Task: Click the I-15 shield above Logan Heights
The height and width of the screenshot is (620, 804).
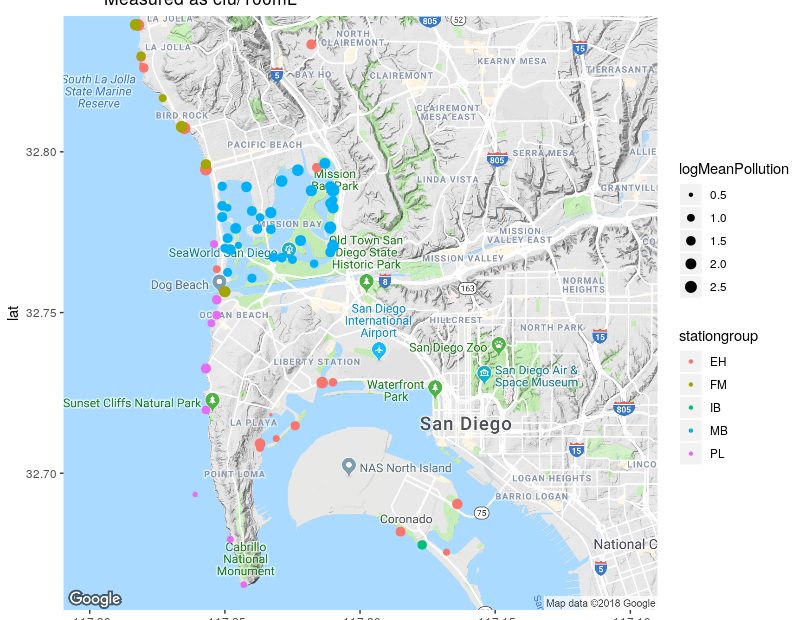Action: point(576,450)
